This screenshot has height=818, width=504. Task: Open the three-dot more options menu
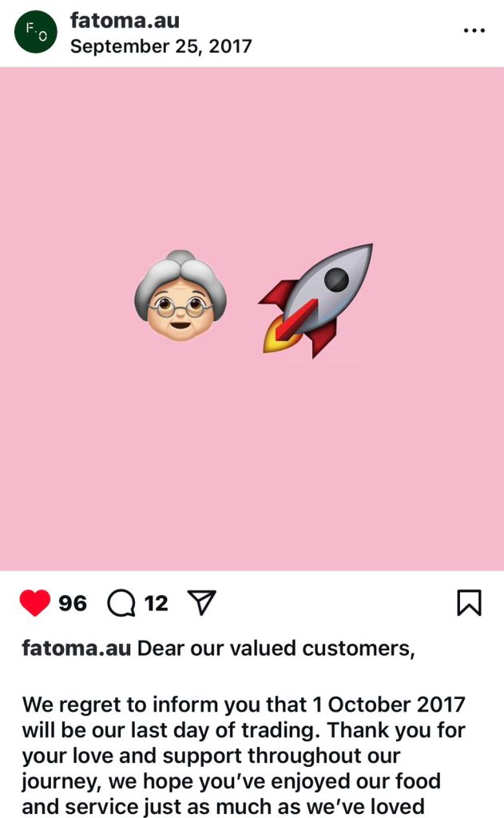point(474,31)
